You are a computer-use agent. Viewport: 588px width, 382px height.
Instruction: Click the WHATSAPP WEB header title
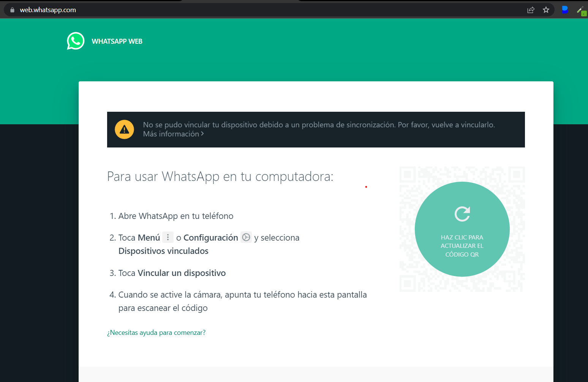click(117, 41)
